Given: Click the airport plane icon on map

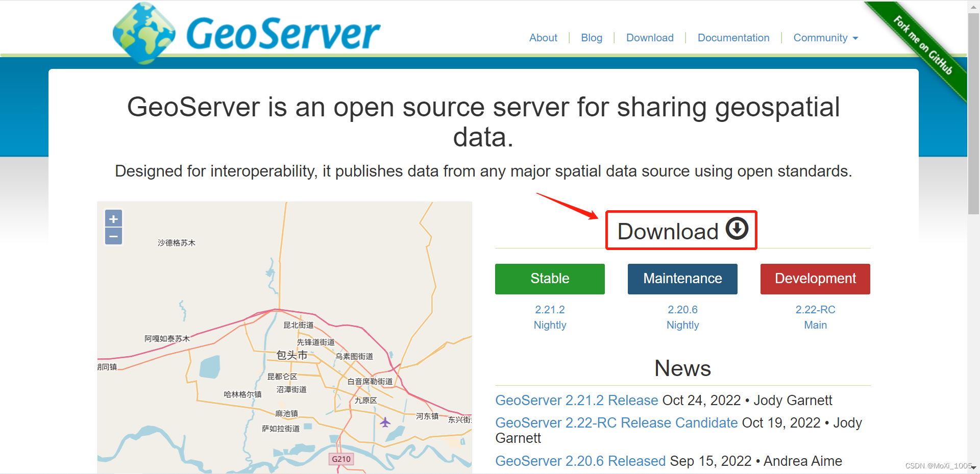Looking at the screenshot, I should 385,422.
